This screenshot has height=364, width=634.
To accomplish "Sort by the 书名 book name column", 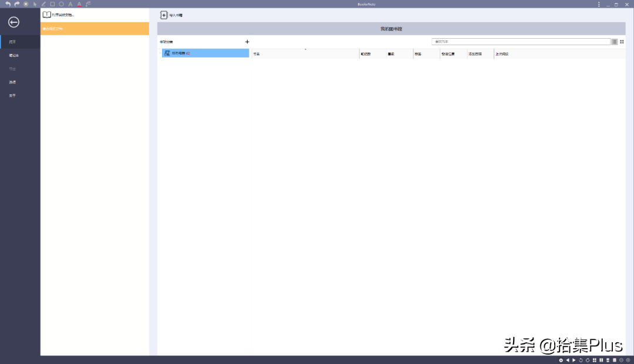I will [x=305, y=54].
